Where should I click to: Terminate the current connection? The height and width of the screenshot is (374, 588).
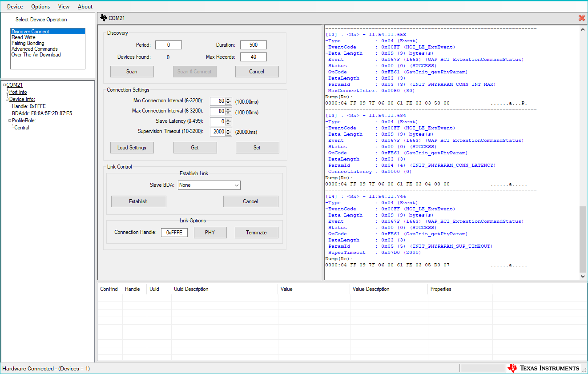[256, 232]
